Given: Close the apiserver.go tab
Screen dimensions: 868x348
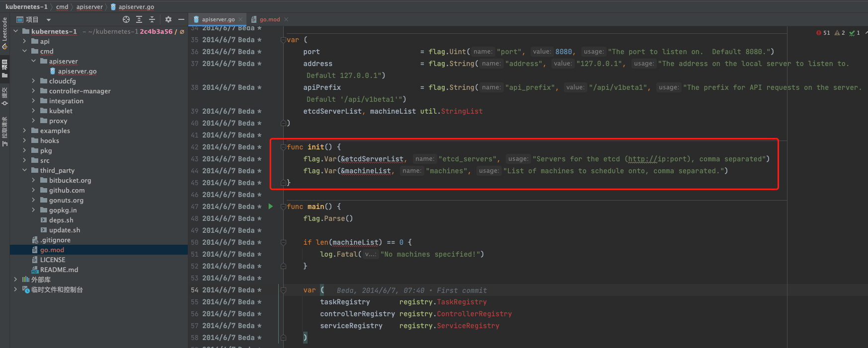Looking at the screenshot, I should (x=240, y=19).
